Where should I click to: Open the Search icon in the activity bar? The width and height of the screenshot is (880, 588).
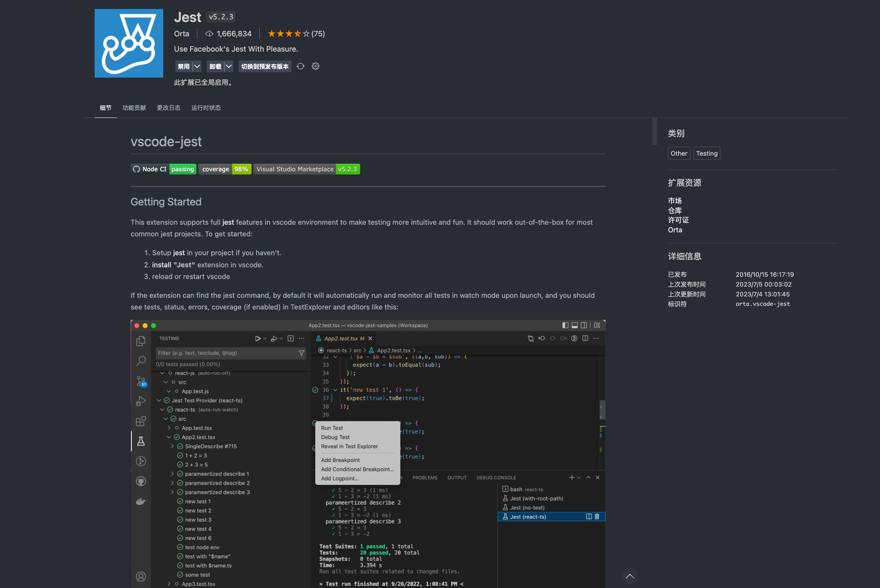pos(141,361)
